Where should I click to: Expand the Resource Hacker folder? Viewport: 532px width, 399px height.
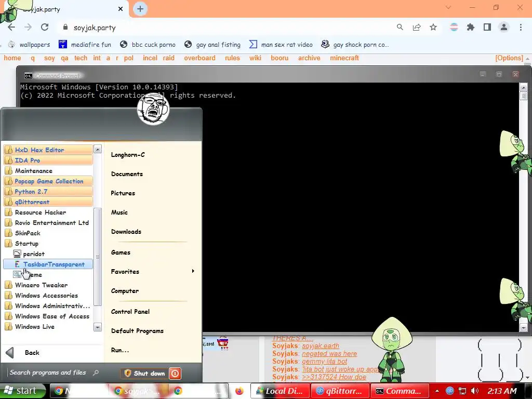(x=48, y=212)
